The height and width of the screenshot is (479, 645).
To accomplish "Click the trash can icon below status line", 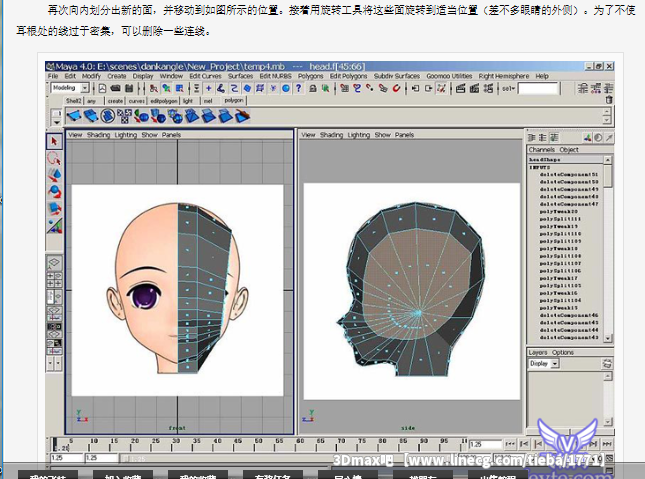I will pyautogui.click(x=609, y=100).
